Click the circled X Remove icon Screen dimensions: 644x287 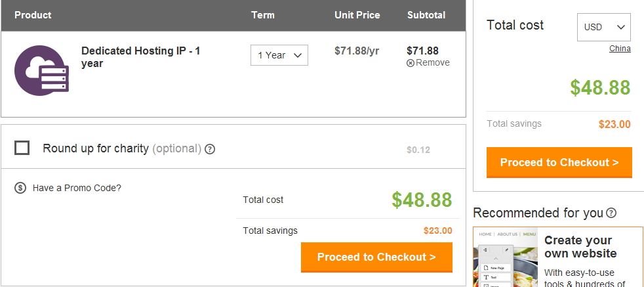411,63
